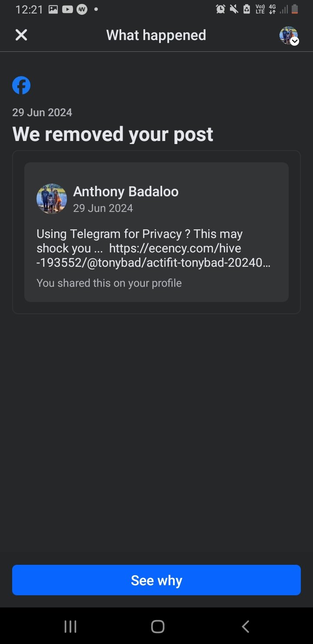Tap the muted sound status icon
313x644 pixels.
pos(234,9)
